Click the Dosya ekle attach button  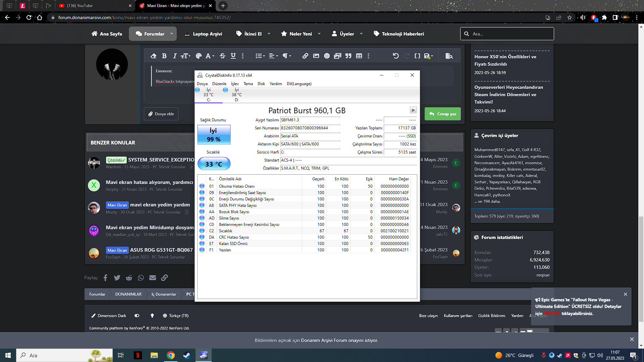(x=161, y=114)
